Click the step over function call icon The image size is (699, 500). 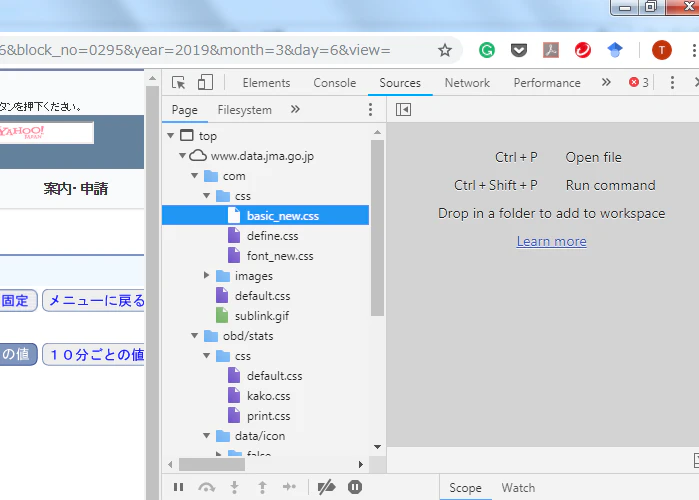point(206,488)
